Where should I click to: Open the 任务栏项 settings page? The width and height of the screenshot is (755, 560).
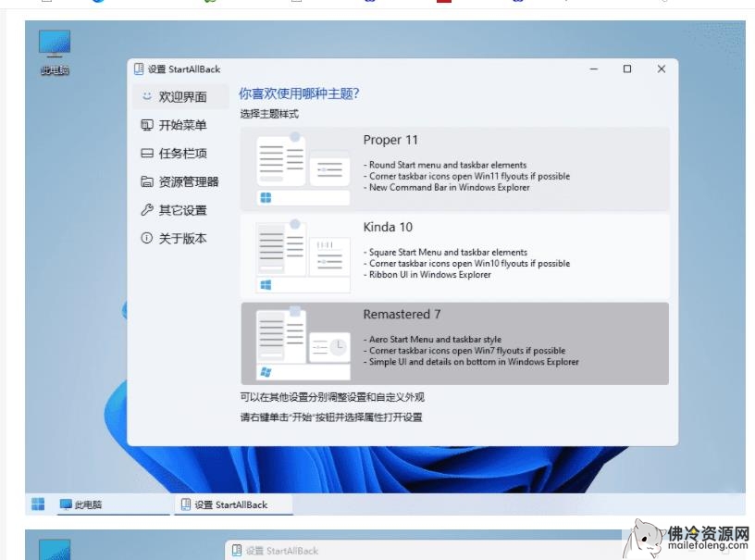(x=182, y=154)
